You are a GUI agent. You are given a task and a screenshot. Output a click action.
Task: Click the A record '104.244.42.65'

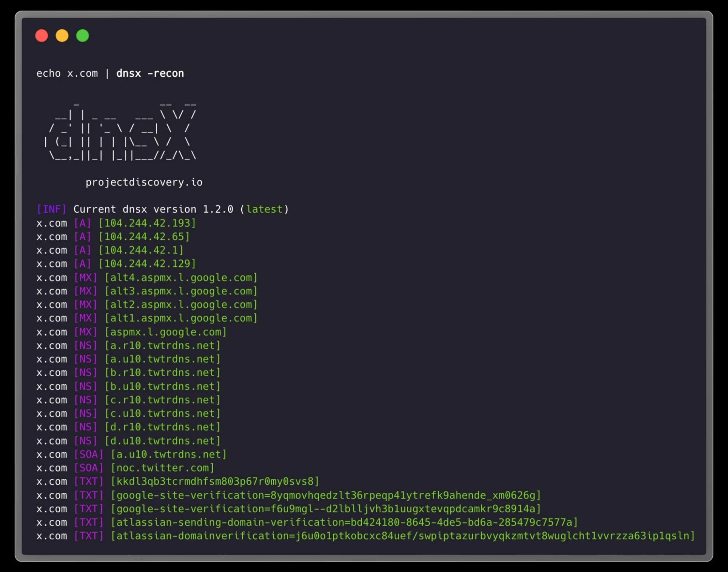(144, 237)
